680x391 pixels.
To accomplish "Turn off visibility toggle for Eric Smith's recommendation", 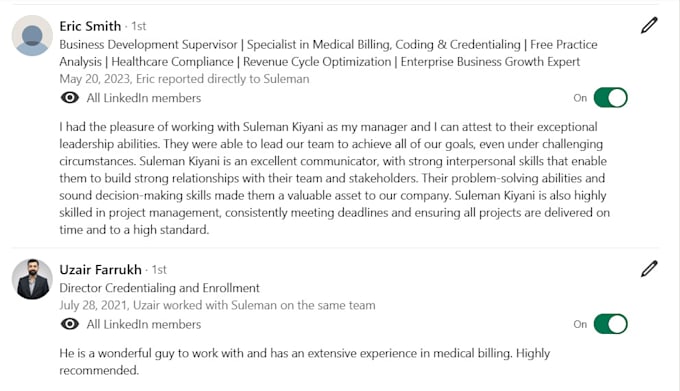I will coord(611,98).
